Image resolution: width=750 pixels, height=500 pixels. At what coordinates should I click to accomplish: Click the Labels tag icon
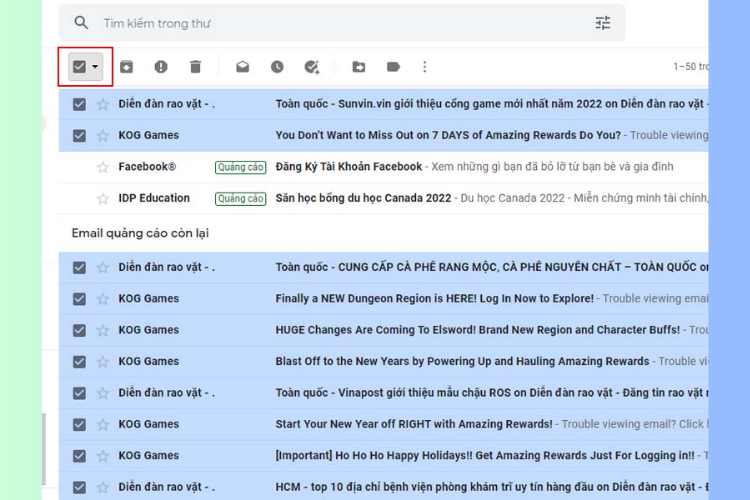[x=393, y=67]
